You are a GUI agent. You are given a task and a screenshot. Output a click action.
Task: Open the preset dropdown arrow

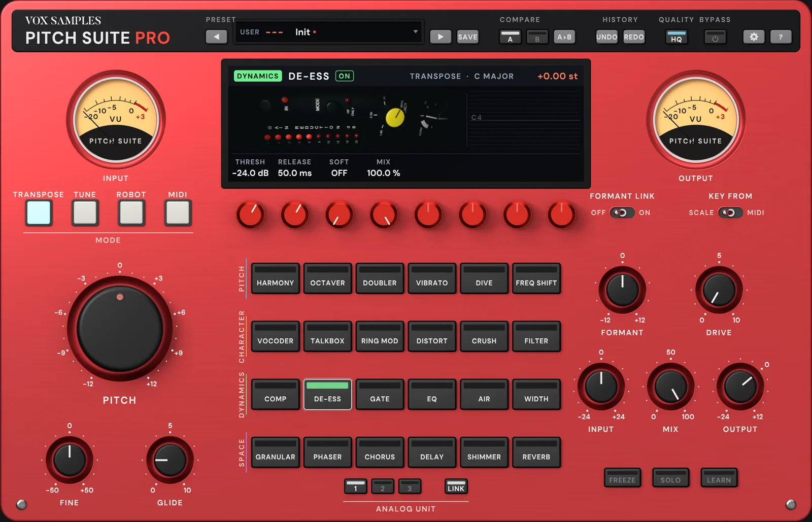416,32
